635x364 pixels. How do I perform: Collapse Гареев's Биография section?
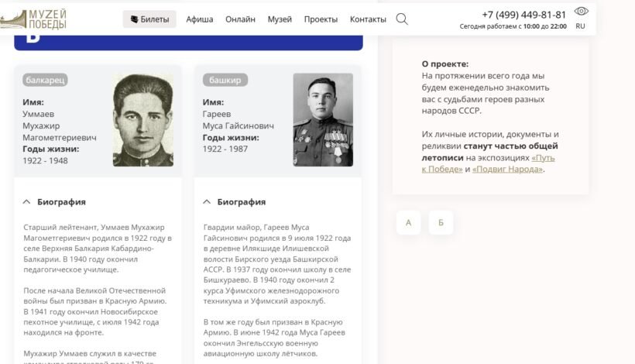(241, 202)
